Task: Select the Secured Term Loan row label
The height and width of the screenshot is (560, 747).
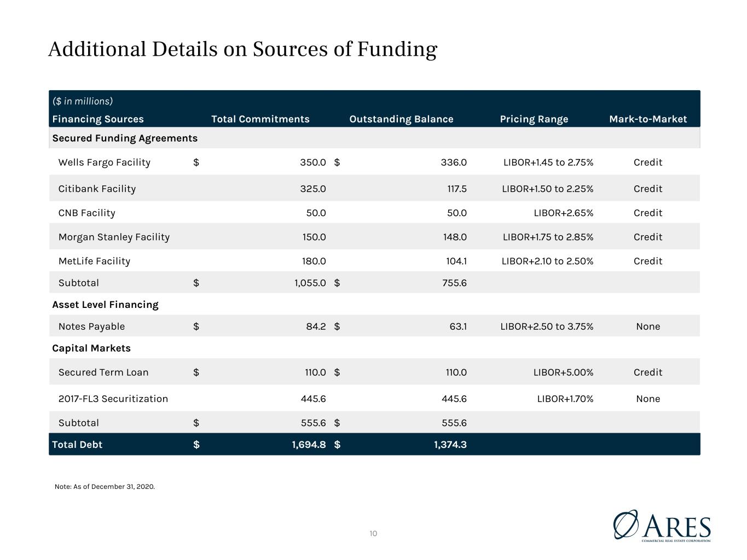Action: [103, 372]
